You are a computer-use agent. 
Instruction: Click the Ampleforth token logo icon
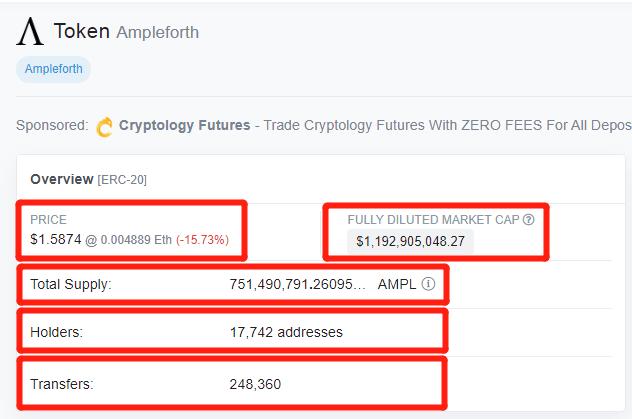tap(30, 31)
